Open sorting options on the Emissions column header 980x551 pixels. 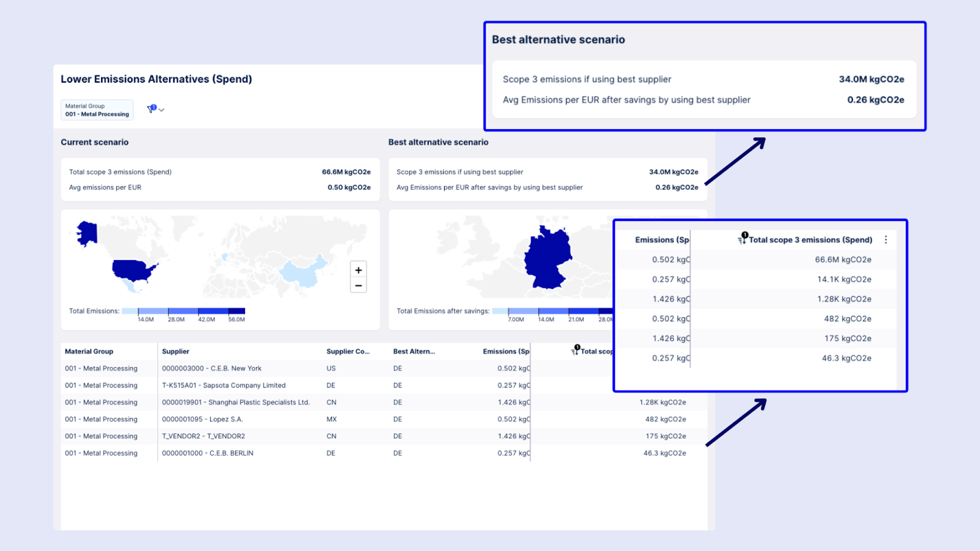tap(660, 240)
